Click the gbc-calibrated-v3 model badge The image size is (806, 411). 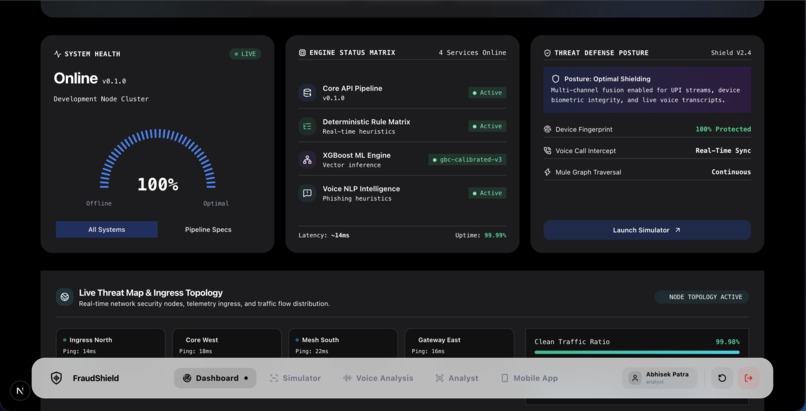point(467,160)
